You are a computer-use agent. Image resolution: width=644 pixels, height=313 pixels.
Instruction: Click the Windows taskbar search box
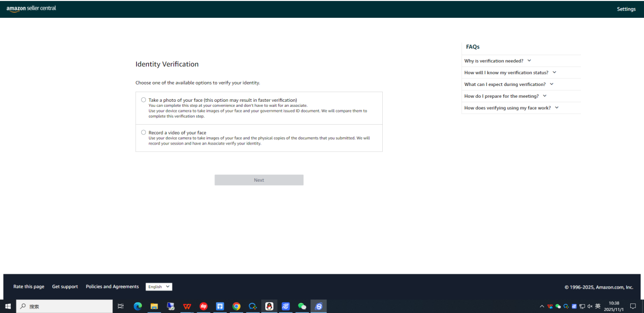65,306
